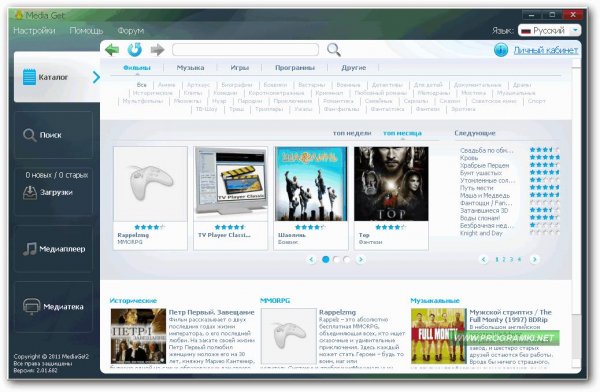Select the third carousel page dot
Screen dimensions: 600x392
pos(346,260)
